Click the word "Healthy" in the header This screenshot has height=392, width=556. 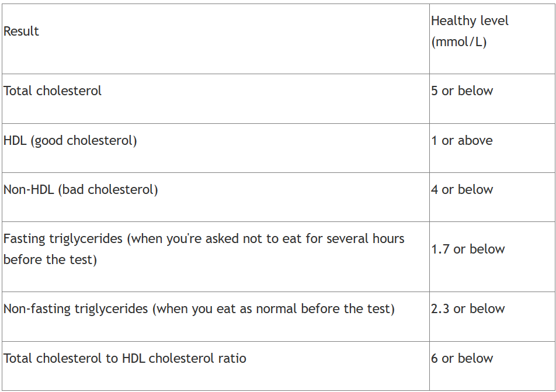click(454, 21)
